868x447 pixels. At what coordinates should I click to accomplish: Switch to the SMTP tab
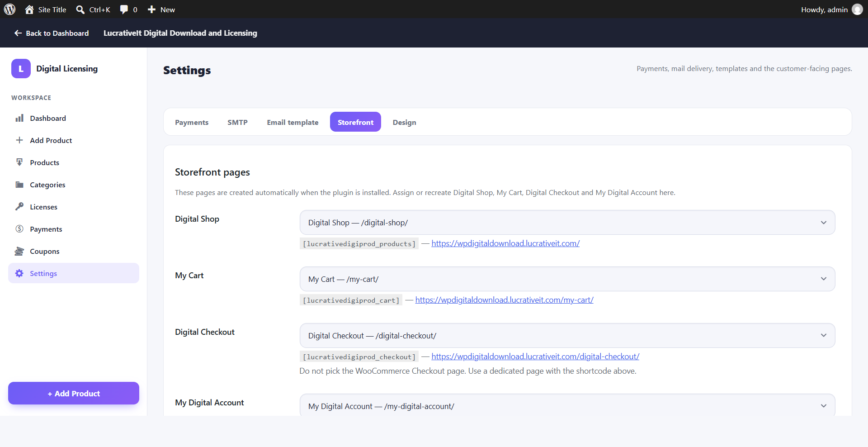[x=237, y=122]
